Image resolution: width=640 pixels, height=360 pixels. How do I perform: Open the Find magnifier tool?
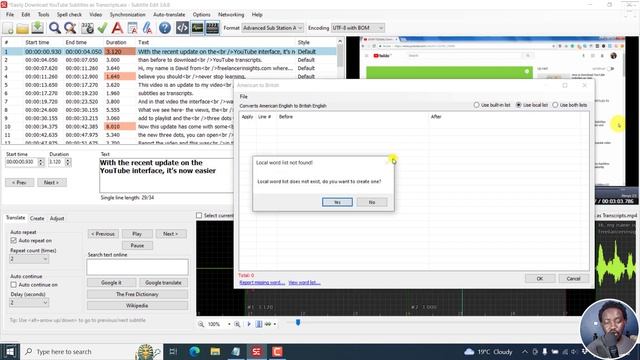point(55,28)
